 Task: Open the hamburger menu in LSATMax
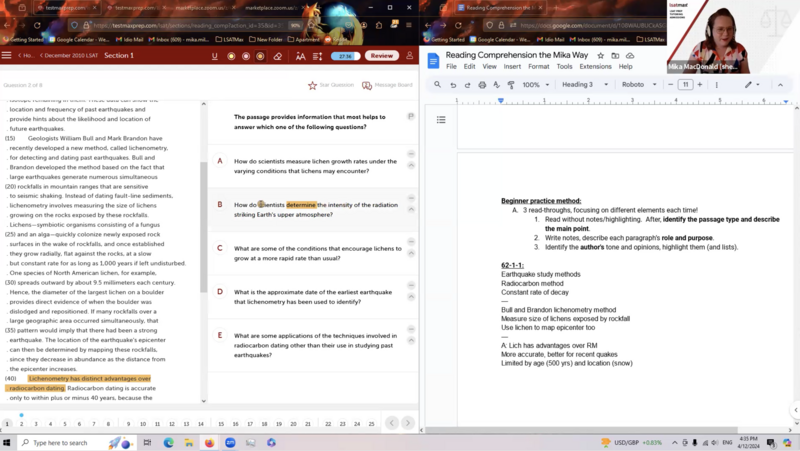[x=7, y=55]
